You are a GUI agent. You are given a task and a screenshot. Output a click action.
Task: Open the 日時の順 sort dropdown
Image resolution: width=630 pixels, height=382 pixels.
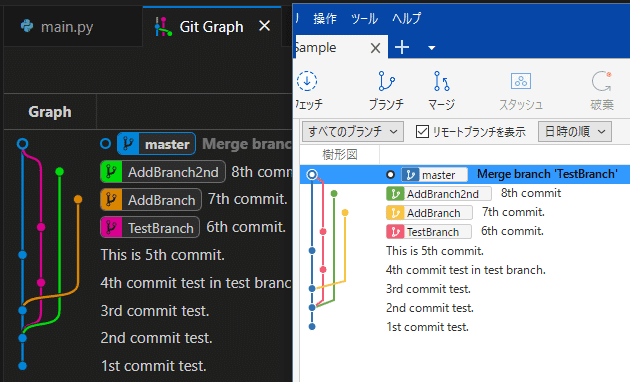pos(575,131)
